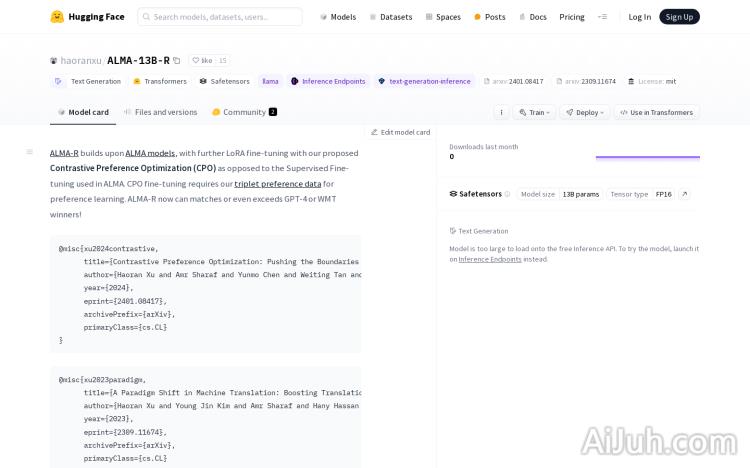The height and width of the screenshot is (468, 750).
Task: Click the table-of-contents icon left of the model card
Action: [x=29, y=152]
